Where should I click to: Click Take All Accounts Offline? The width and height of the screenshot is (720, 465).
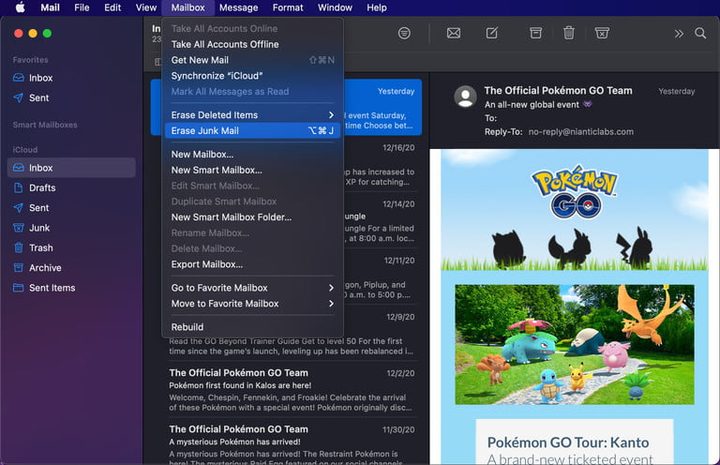tap(224, 44)
